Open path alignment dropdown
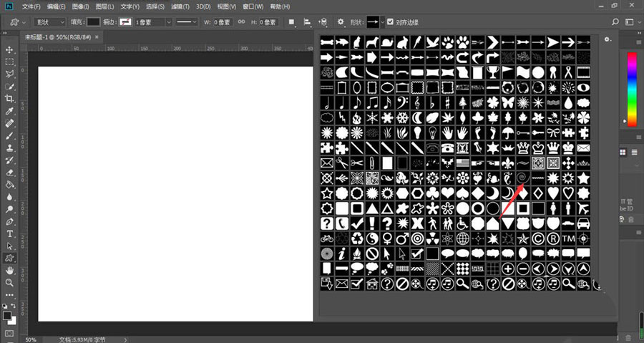This screenshot has height=343, width=644. [x=307, y=22]
